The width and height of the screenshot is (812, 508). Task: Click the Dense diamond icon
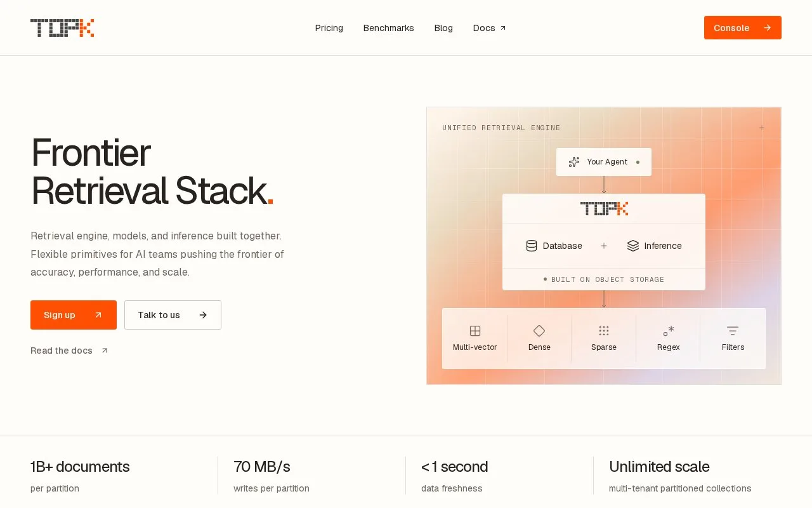pos(539,331)
